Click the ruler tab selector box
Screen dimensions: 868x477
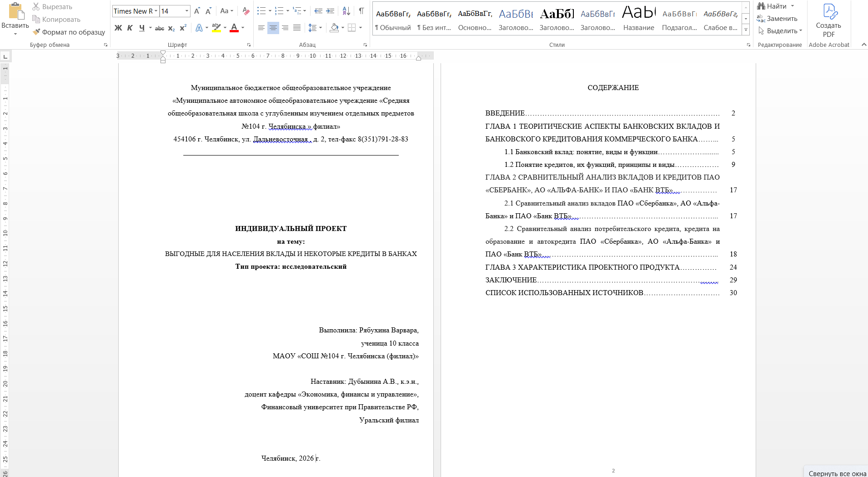[x=5, y=56]
